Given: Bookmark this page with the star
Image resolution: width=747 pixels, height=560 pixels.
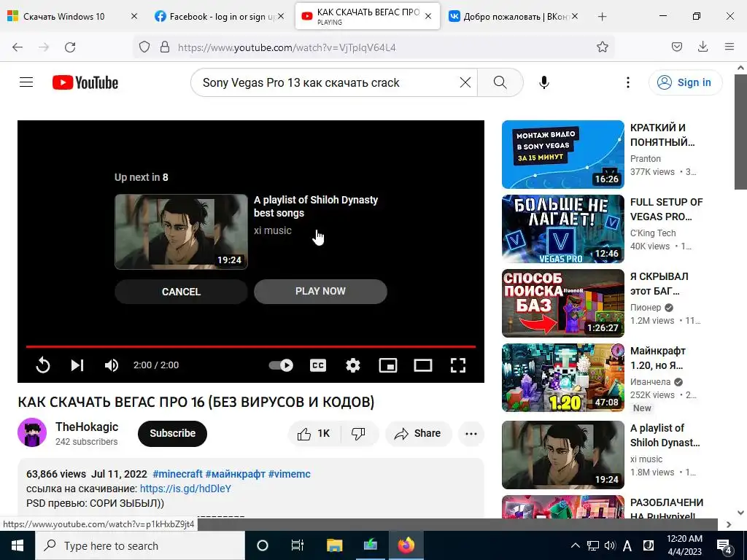Looking at the screenshot, I should (x=603, y=47).
